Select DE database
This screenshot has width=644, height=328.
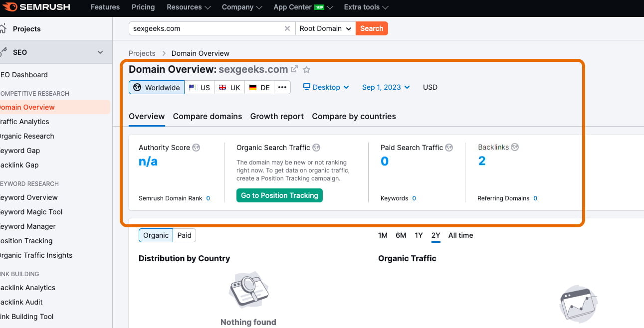coord(259,87)
